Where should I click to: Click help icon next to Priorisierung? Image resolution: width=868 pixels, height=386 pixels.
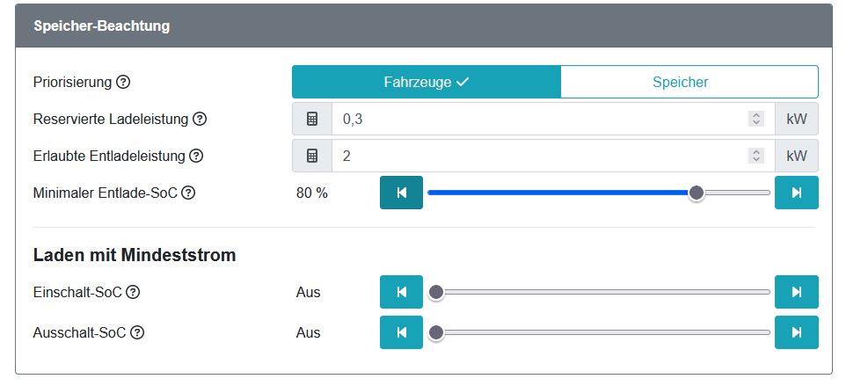(x=123, y=83)
